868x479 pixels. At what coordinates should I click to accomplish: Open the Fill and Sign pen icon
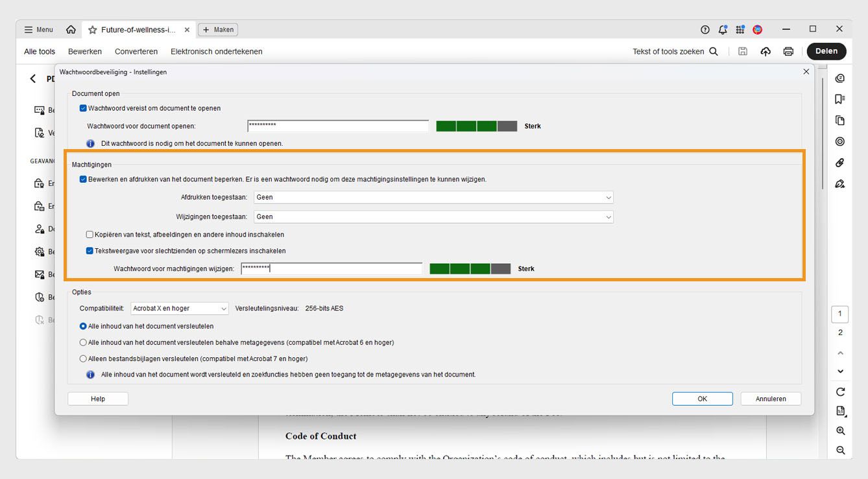(839, 184)
